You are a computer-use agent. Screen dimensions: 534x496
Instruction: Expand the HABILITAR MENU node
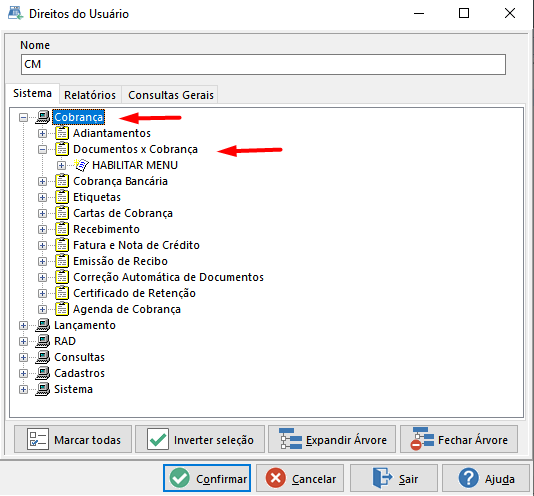[x=62, y=166]
